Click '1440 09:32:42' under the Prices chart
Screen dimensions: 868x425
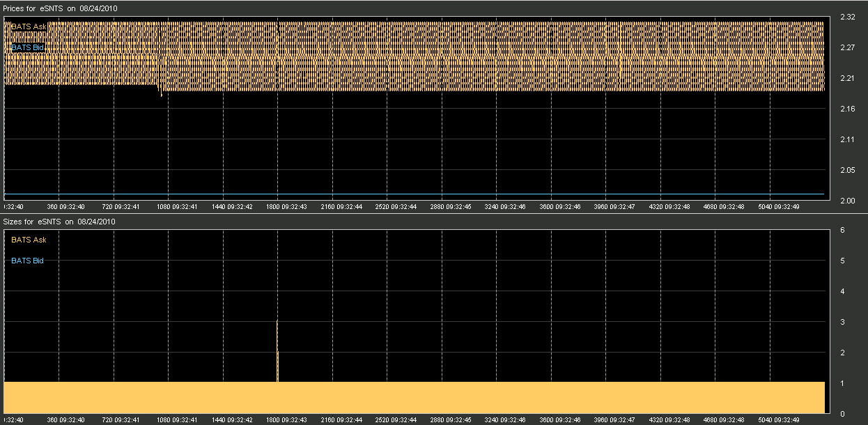pos(231,207)
